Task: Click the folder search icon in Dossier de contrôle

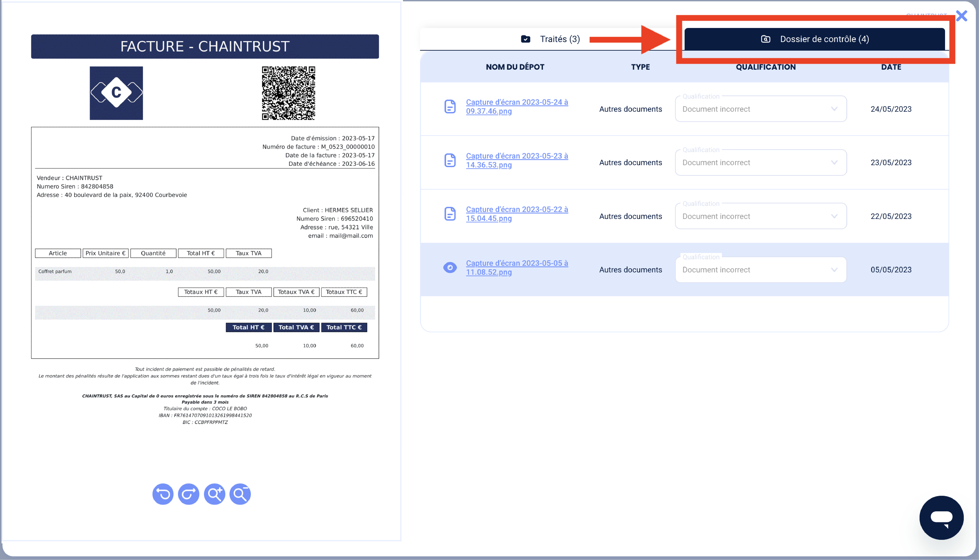Action: [x=766, y=39]
